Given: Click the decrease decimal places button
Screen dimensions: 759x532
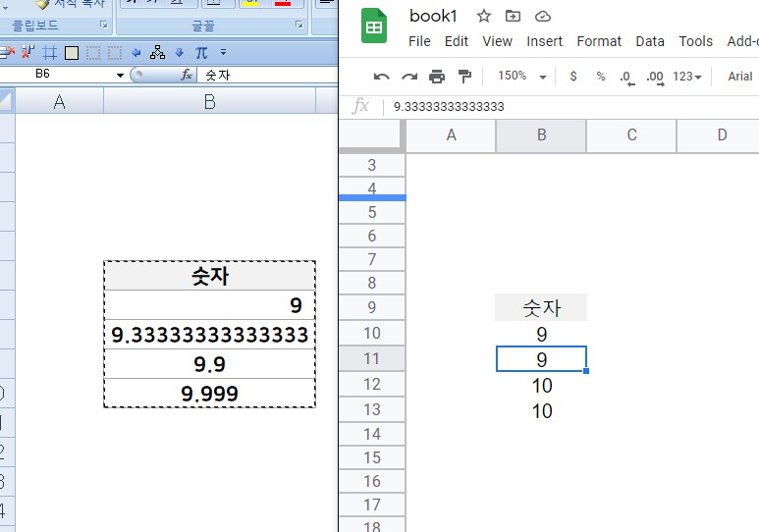Looking at the screenshot, I should [x=626, y=78].
